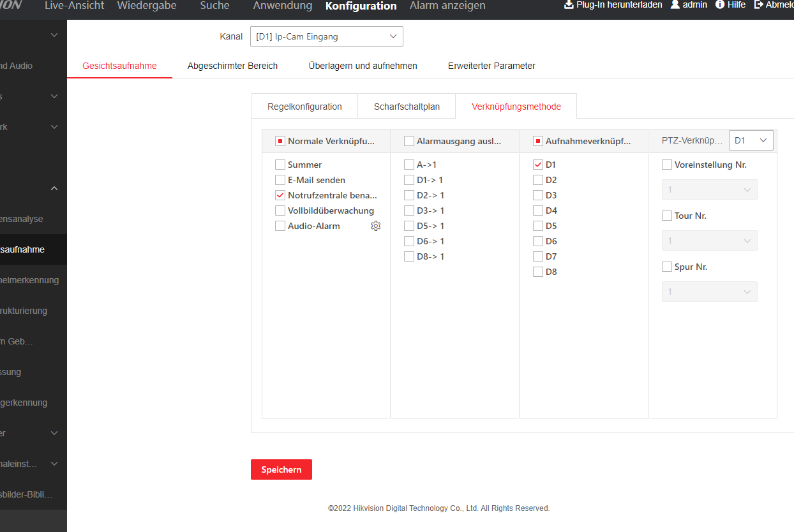
Task: Click the Abmelden logout icon
Action: [x=759, y=5]
